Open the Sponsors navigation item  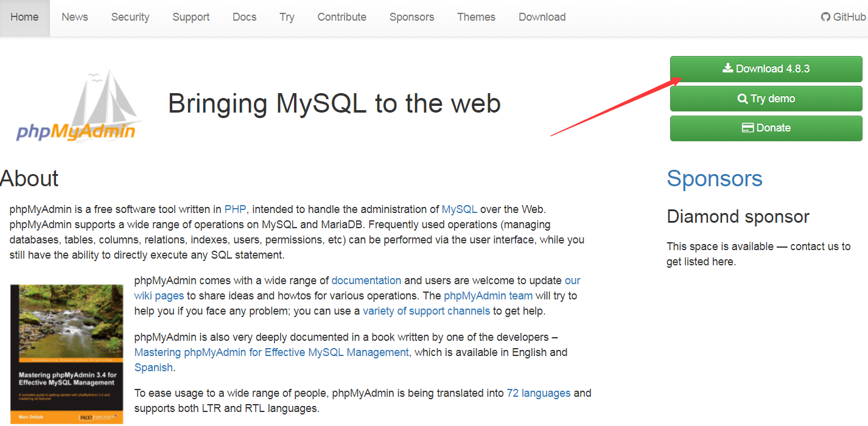[x=412, y=17]
